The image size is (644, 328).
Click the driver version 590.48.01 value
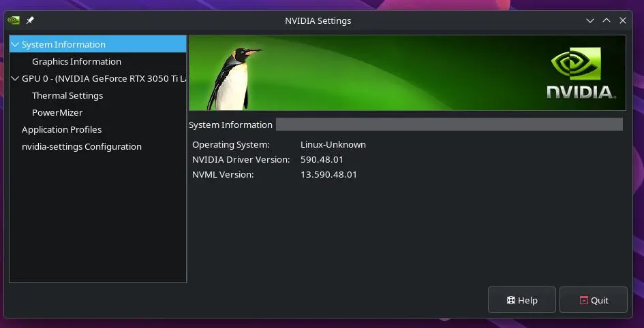pyautogui.click(x=322, y=159)
